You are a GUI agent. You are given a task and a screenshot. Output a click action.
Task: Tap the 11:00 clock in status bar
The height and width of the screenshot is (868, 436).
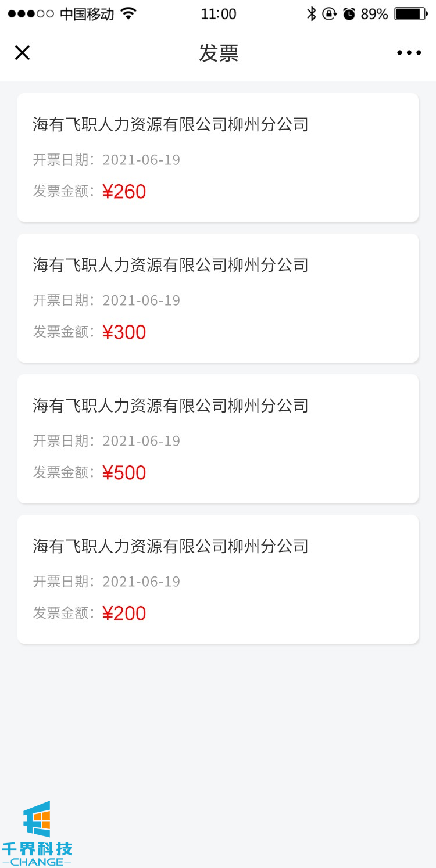(x=219, y=14)
